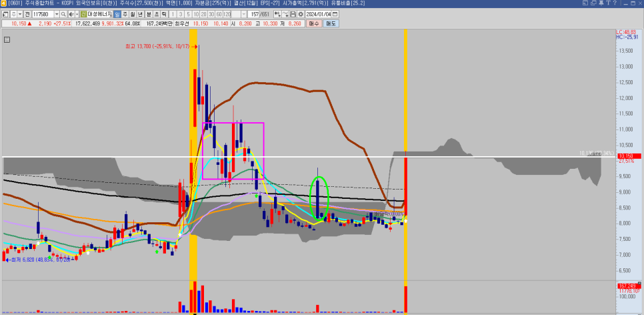Click the 매도 sell button
Viewport: 644px width, 315px height.
pos(331,23)
